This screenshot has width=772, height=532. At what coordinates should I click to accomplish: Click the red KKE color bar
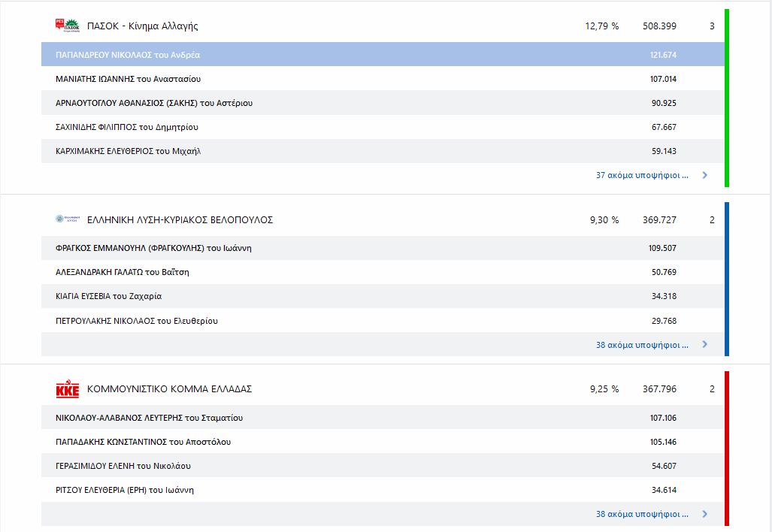pyautogui.click(x=727, y=448)
